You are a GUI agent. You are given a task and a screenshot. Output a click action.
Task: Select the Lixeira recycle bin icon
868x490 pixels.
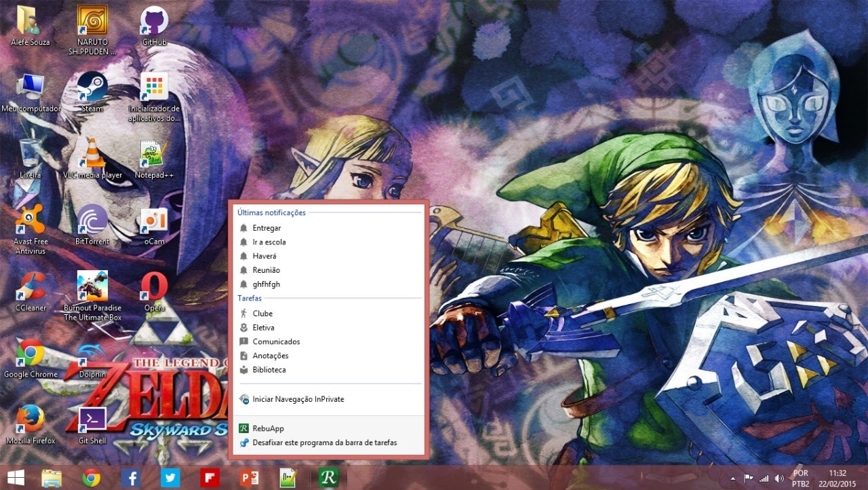(30, 159)
